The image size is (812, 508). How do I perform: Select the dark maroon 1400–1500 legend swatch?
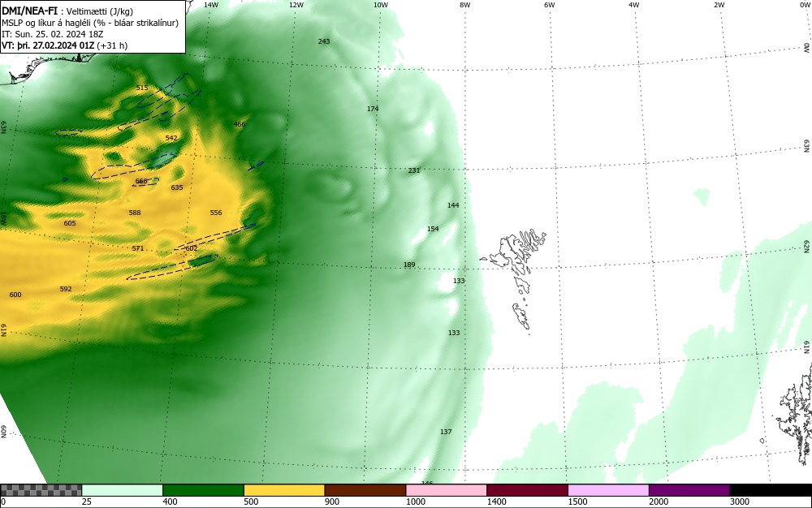tap(527, 490)
